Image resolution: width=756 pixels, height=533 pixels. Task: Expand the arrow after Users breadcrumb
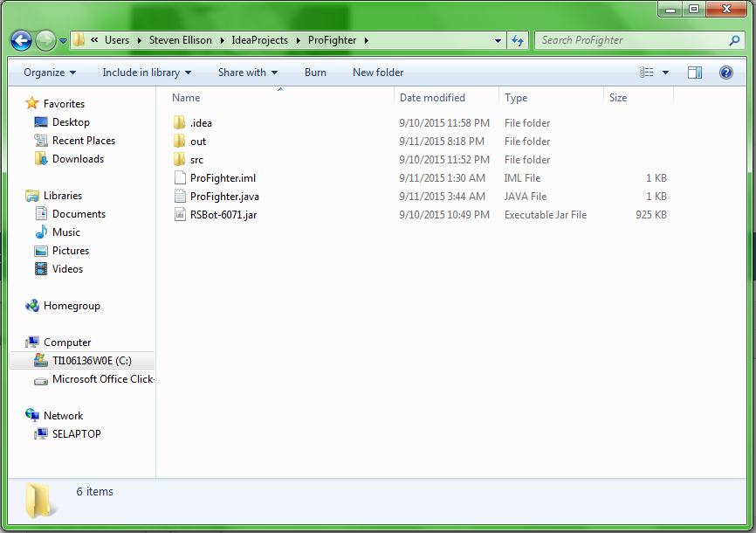[x=140, y=40]
